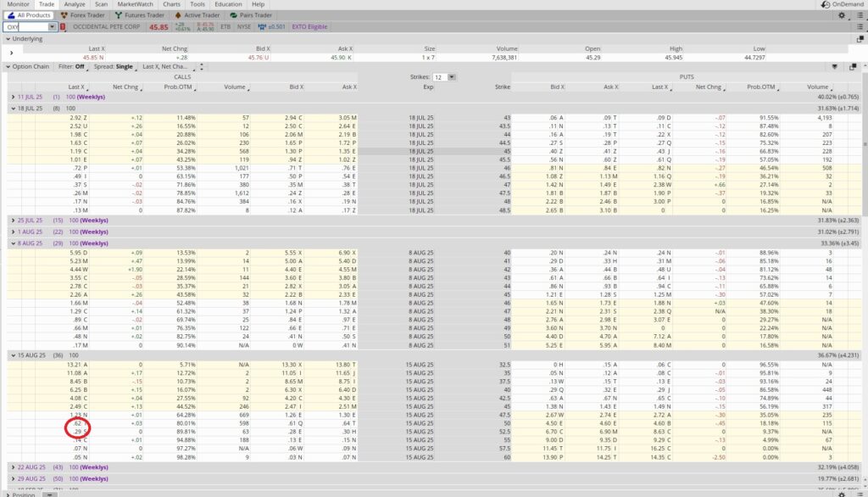Click the black filter arrow icon in the Option Chain header
This screenshot has height=497, width=868.
(x=834, y=65)
